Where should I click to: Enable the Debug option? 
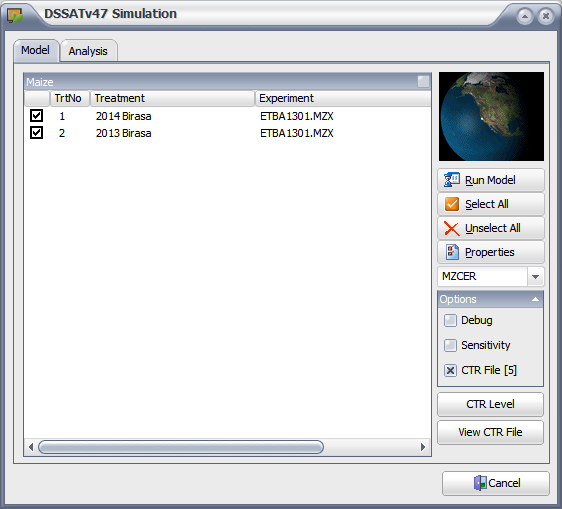tap(450, 320)
